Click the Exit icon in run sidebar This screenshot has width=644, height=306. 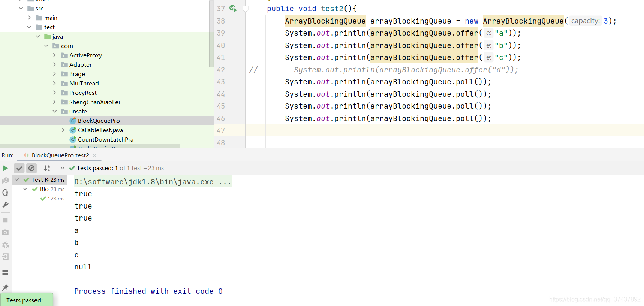(5, 257)
